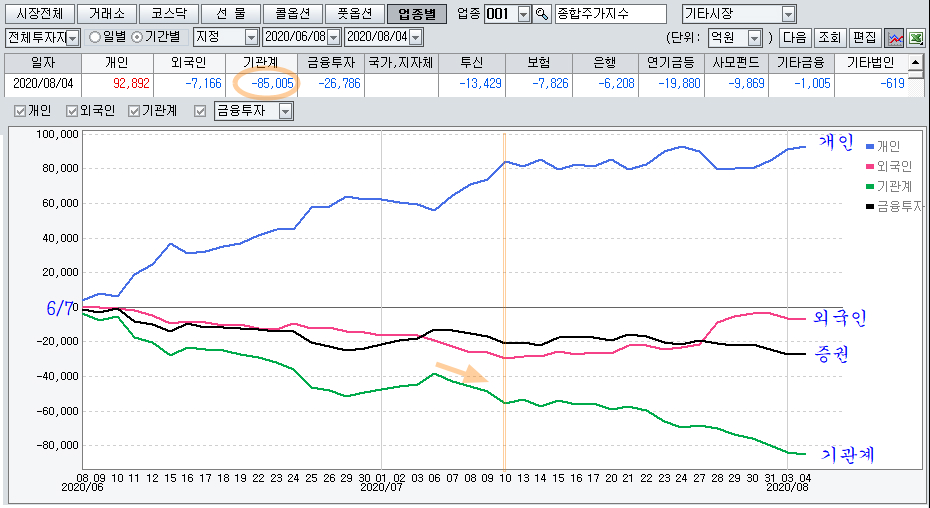The height and width of the screenshot is (508, 930).
Task: Click the line chart view icon
Action: [x=896, y=37]
